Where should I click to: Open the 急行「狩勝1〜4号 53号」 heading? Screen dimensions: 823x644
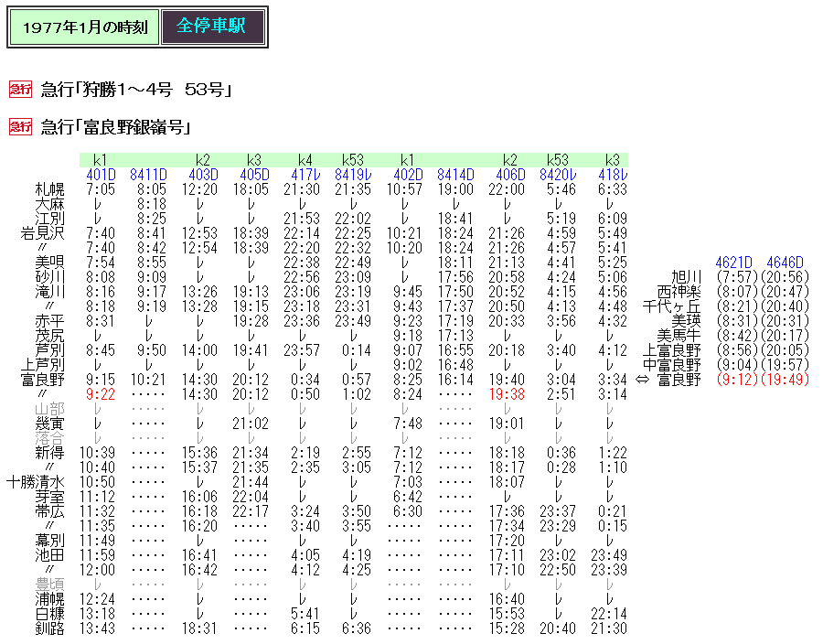pos(136,90)
